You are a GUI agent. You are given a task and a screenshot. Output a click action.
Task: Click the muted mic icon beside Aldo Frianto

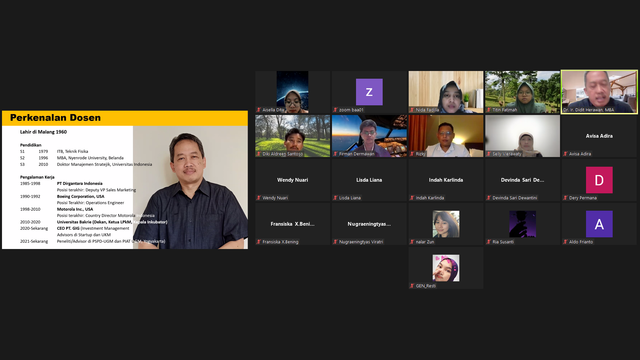(x=565, y=242)
